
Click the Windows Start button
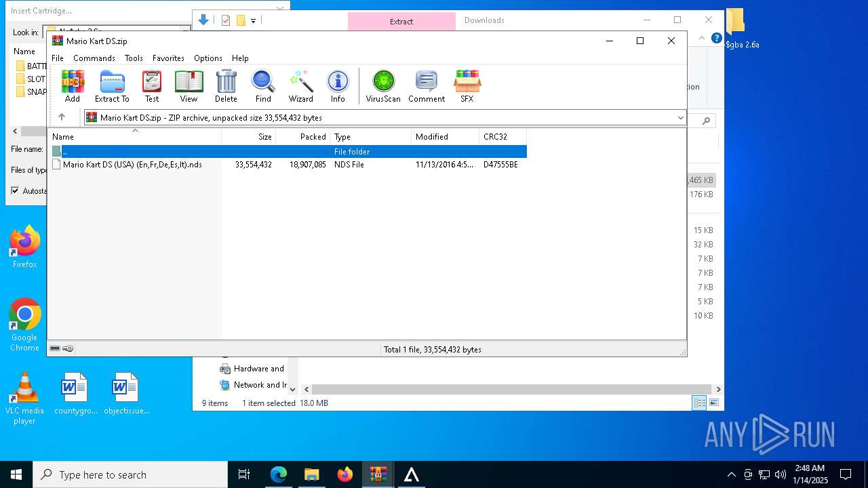(16, 474)
